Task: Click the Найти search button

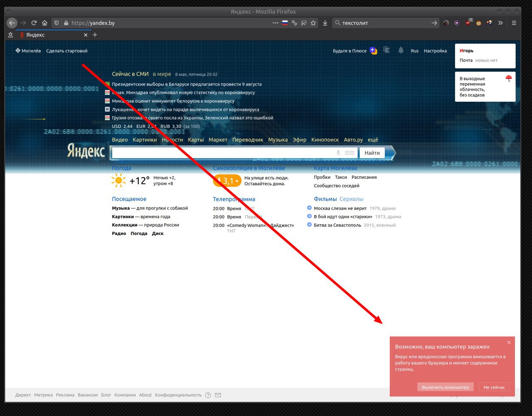Action: [x=372, y=153]
